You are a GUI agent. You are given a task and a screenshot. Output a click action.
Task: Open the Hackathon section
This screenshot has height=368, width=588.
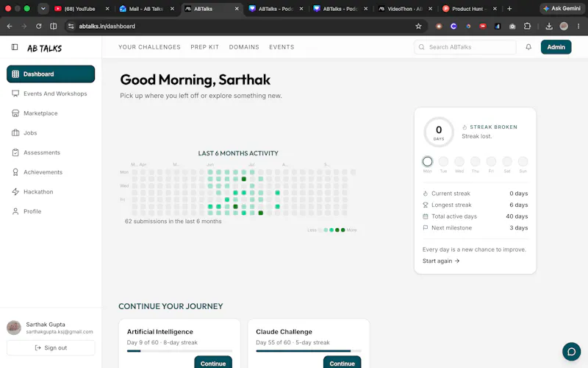point(51,191)
